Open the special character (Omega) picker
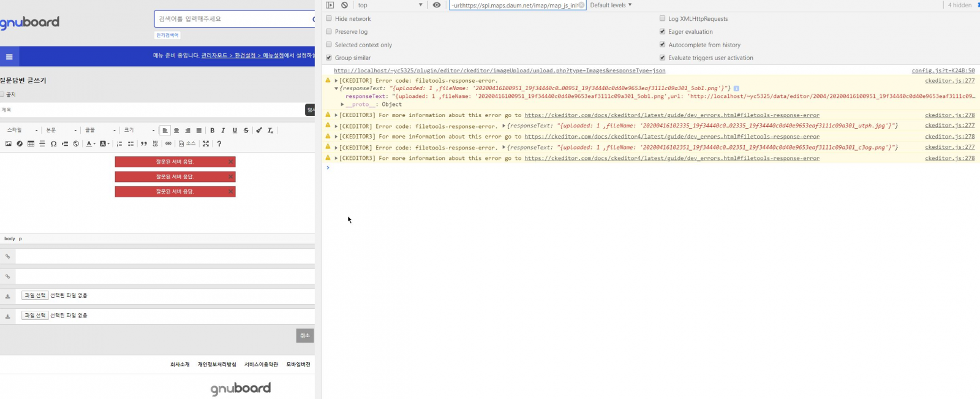 click(x=53, y=144)
